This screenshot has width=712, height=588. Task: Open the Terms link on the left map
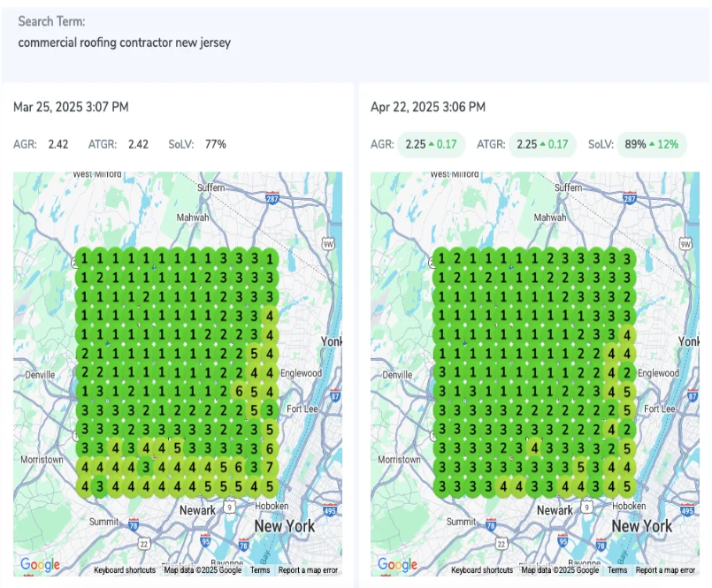point(260,570)
